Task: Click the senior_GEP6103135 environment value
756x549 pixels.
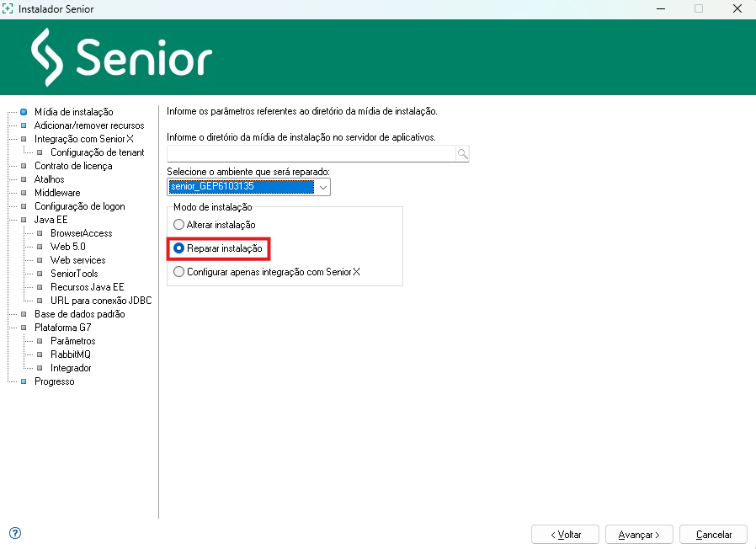Action: [242, 187]
